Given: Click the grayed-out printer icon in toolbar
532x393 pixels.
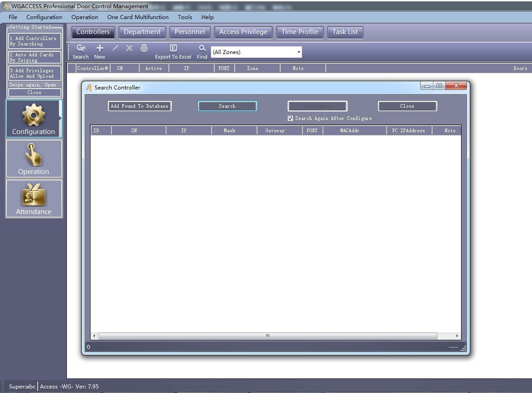Looking at the screenshot, I should 144,48.
